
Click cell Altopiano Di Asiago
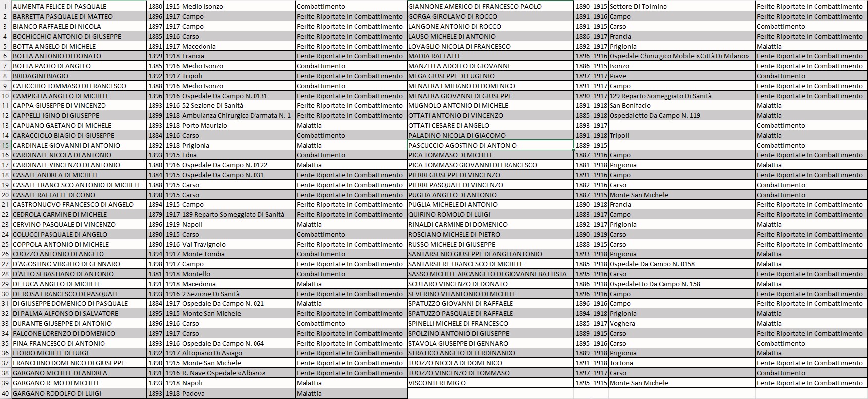tap(238, 353)
